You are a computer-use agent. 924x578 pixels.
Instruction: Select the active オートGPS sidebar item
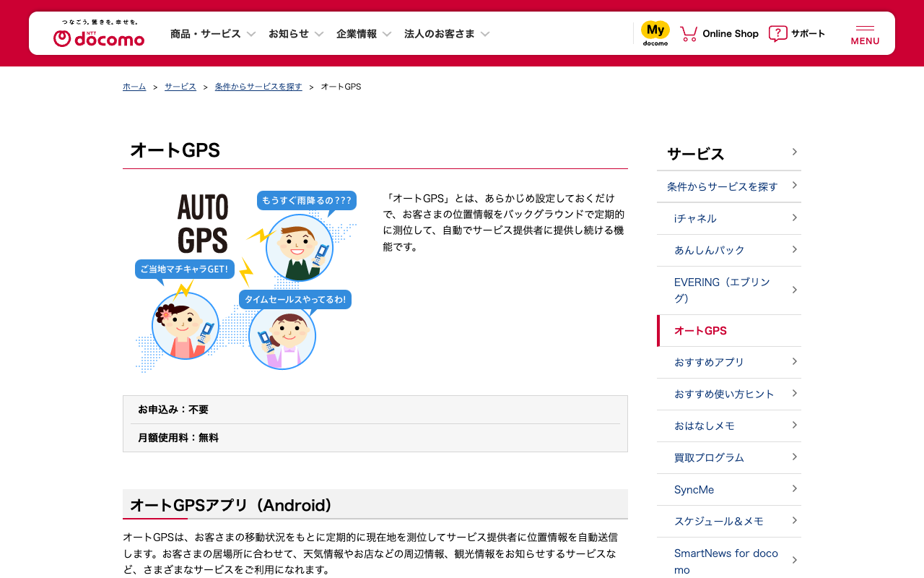point(729,331)
